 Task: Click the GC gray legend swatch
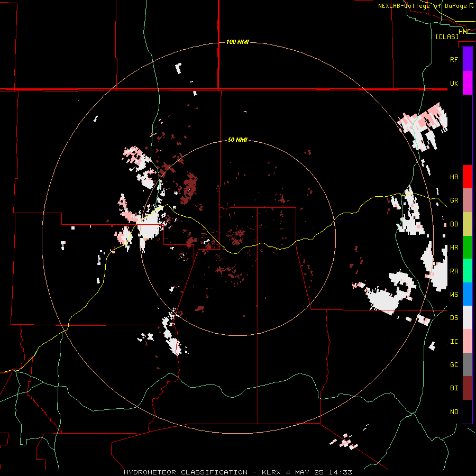coord(467,364)
